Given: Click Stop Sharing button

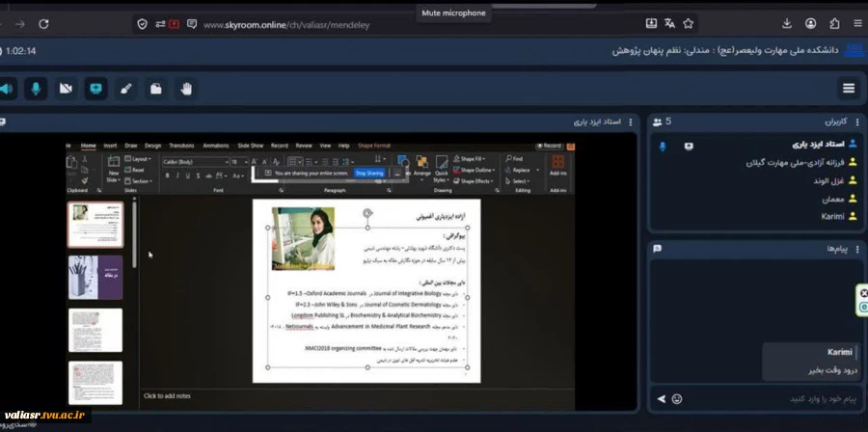Looking at the screenshot, I should coord(369,174).
